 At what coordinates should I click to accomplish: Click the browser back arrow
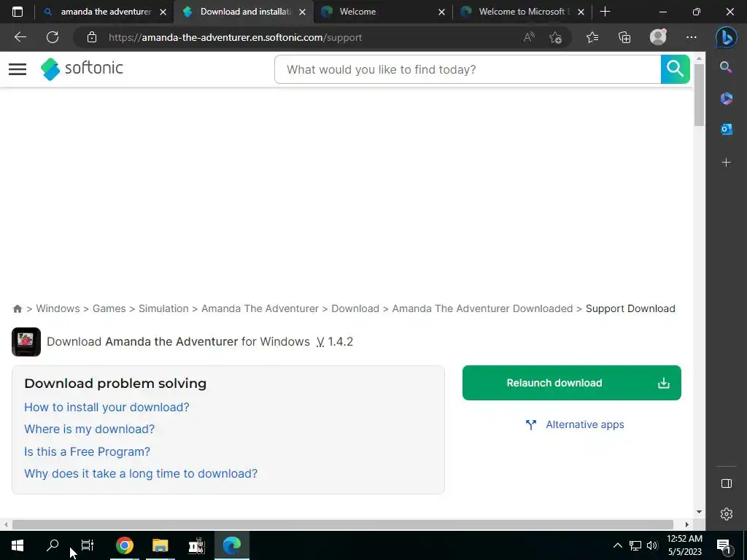point(20,37)
